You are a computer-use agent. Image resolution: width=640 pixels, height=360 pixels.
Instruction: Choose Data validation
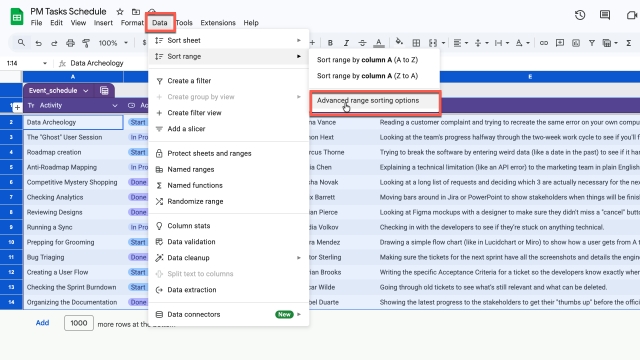click(x=229, y=242)
